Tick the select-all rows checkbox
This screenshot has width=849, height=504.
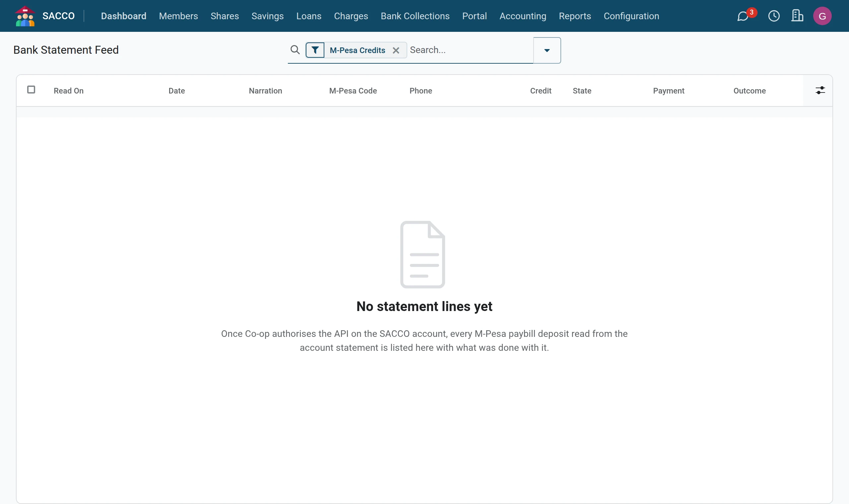click(x=31, y=90)
